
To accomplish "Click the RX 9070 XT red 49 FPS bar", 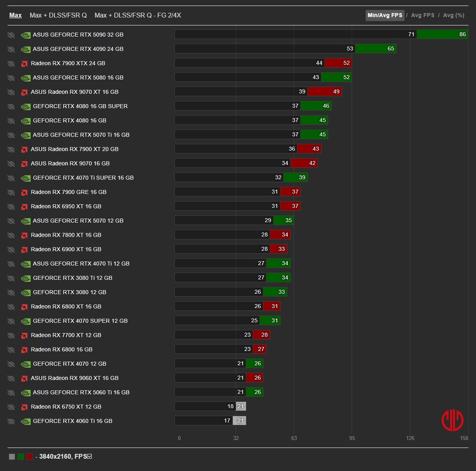I will (325, 91).
